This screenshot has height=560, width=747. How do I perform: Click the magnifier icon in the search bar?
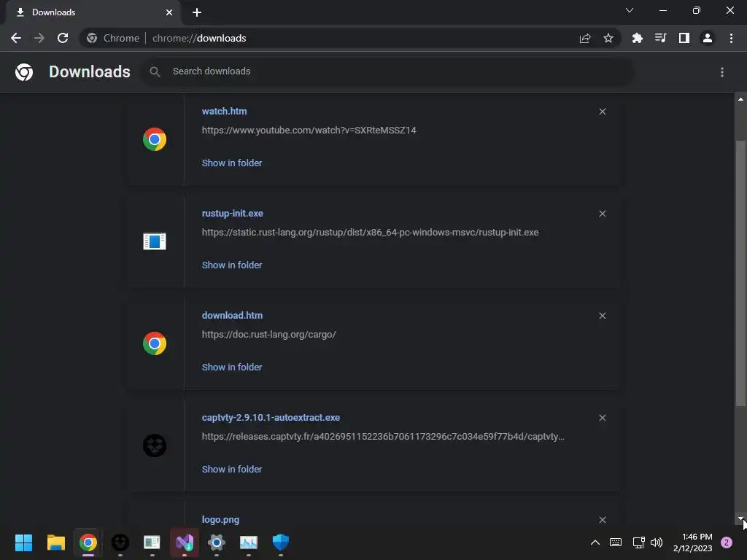coord(155,72)
